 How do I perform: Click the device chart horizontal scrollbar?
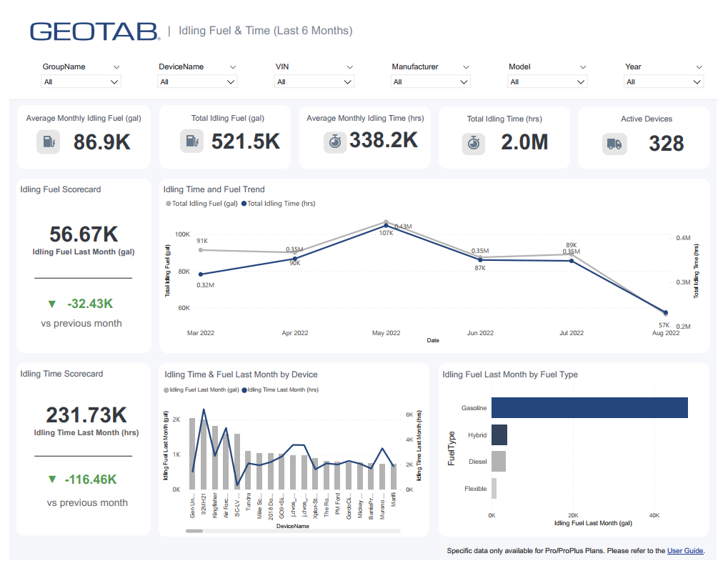[204, 531]
